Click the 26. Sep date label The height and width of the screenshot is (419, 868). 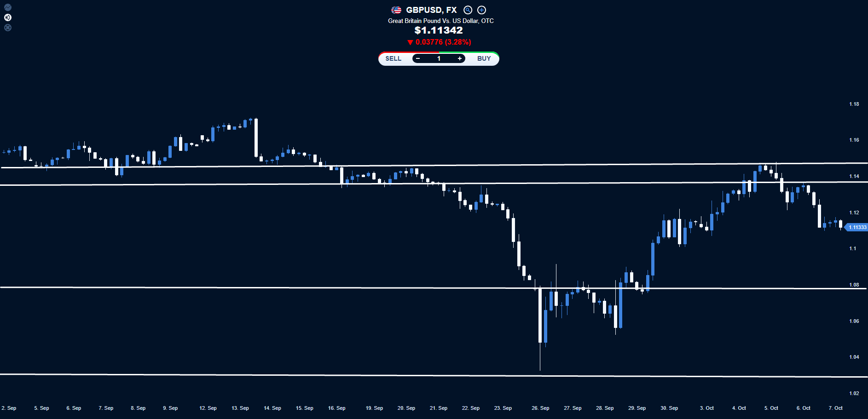(x=540, y=408)
